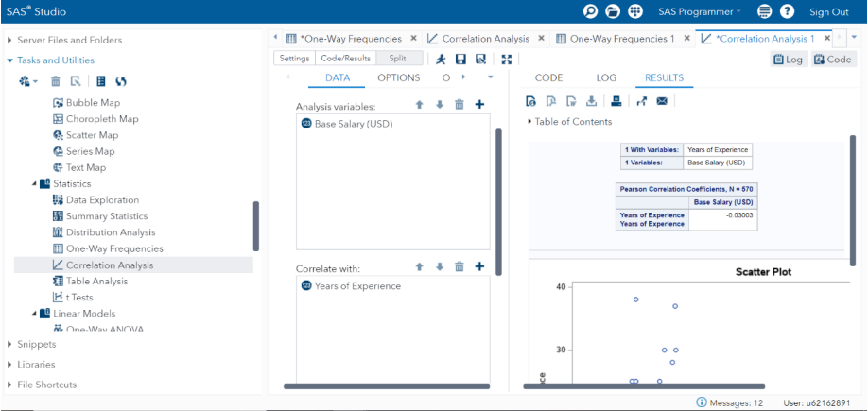Move the Analysis variable down
Image resolution: width=868 pixels, height=411 pixels.
[440, 105]
